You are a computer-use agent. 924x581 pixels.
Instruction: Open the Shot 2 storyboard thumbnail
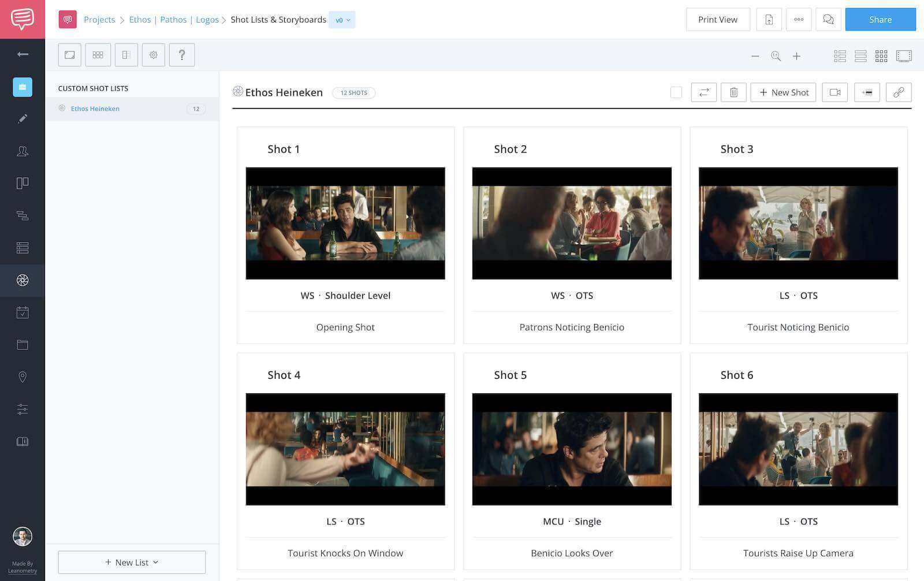(x=572, y=223)
